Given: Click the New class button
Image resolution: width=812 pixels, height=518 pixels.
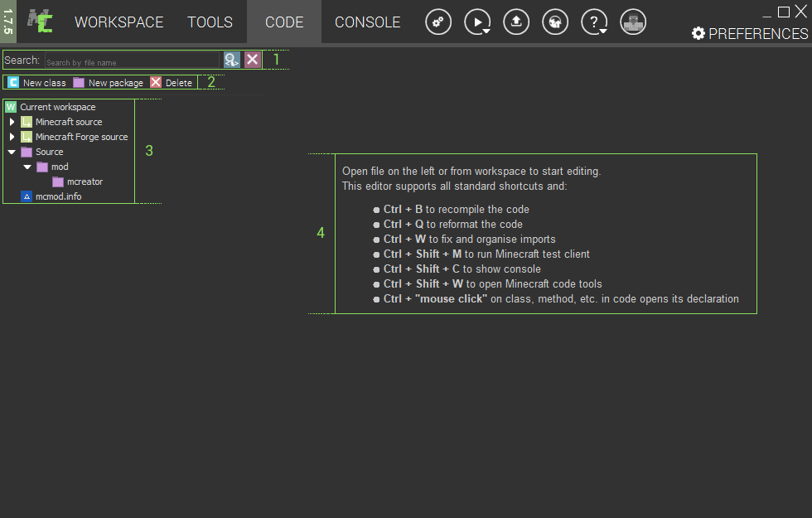Looking at the screenshot, I should 36,82.
